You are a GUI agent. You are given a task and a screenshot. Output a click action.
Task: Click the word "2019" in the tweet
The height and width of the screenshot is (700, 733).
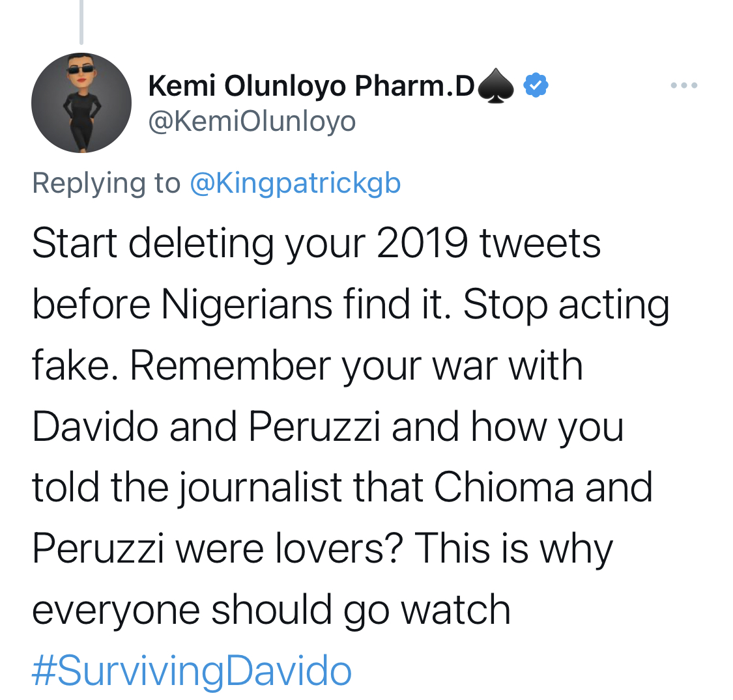point(422,244)
